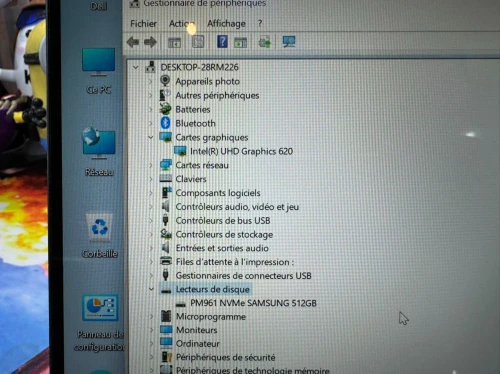Image resolution: width=500 pixels, height=374 pixels.
Task: Collapse the DESKTOP-28RM226 root node
Action: (x=135, y=67)
